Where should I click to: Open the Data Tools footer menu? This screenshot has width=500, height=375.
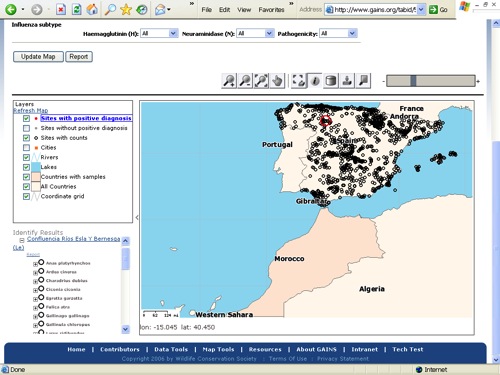(x=171, y=349)
